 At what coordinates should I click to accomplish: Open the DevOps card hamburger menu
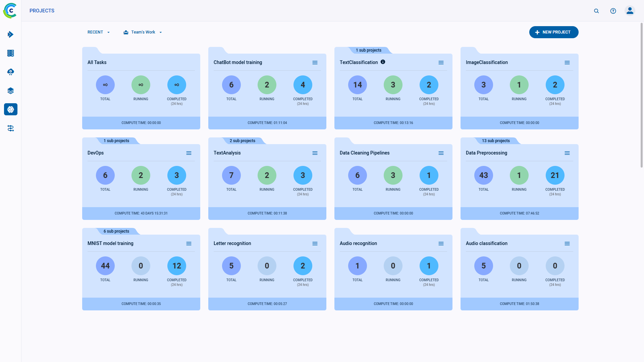click(x=189, y=153)
